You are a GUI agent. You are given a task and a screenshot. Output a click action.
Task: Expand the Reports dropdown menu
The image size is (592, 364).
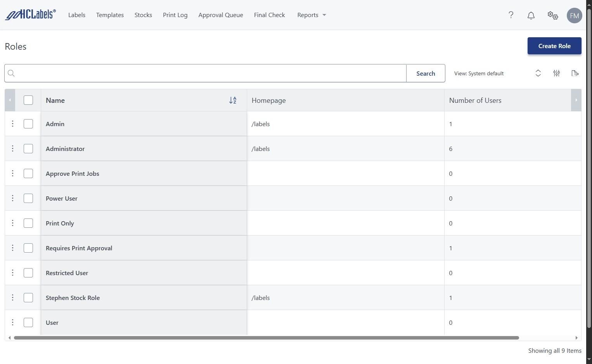tap(312, 15)
